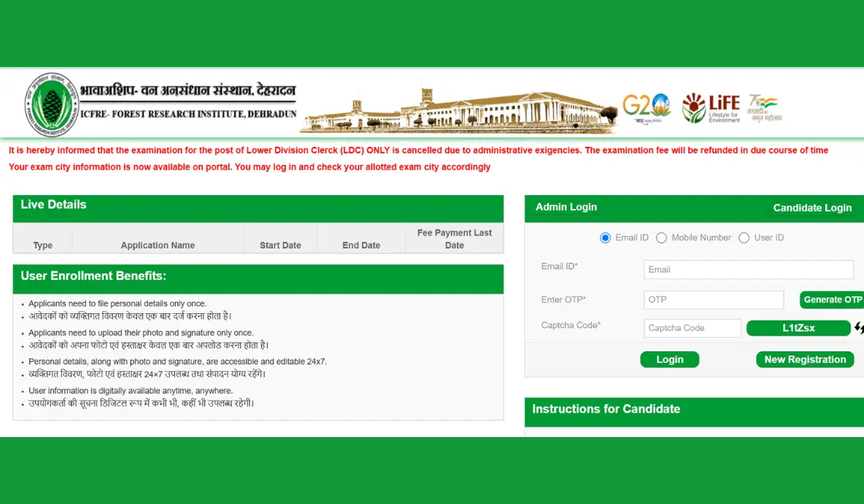Click the Instructions for Candidate heading
The height and width of the screenshot is (504, 864).
[606, 409]
